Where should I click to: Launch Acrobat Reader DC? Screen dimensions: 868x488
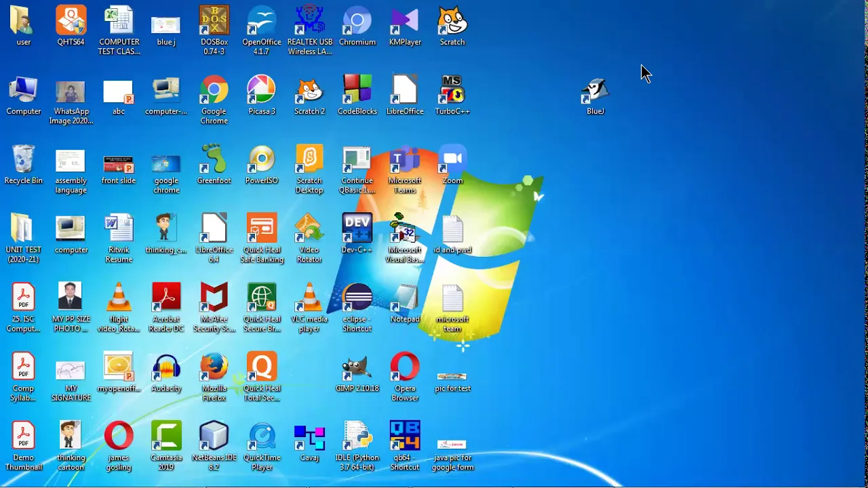click(166, 308)
